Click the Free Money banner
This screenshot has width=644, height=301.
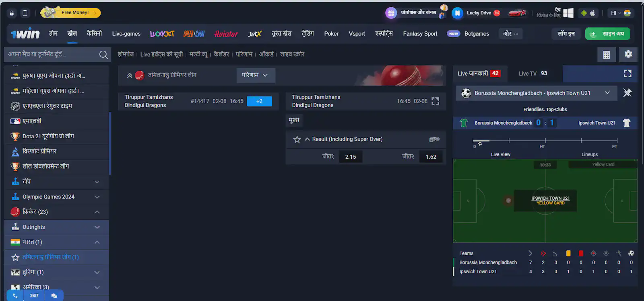click(70, 12)
